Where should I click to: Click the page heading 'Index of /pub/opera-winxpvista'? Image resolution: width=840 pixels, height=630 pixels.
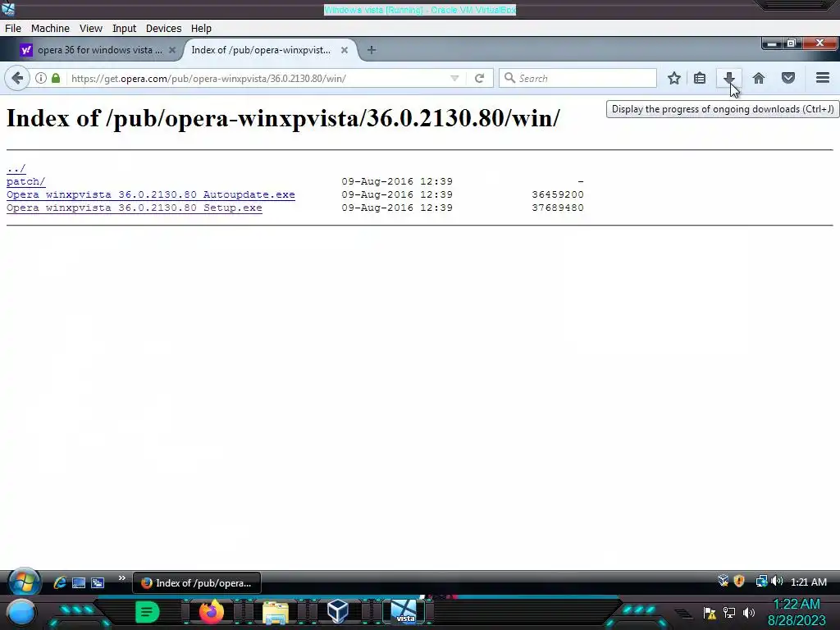[x=283, y=118]
